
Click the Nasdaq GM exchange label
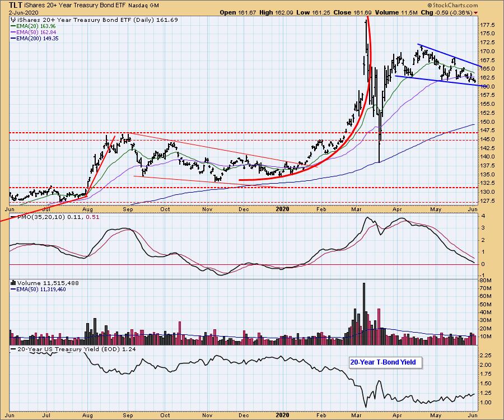click(143, 6)
